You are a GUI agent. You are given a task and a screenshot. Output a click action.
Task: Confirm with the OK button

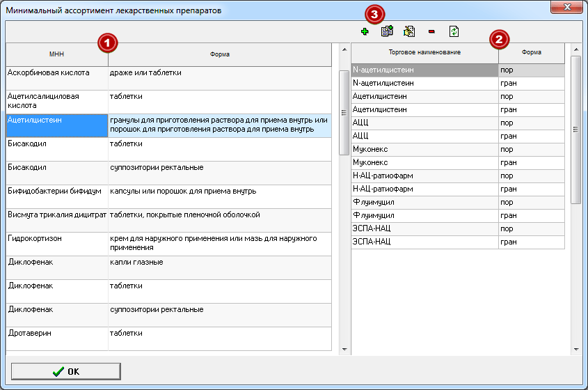(66, 371)
